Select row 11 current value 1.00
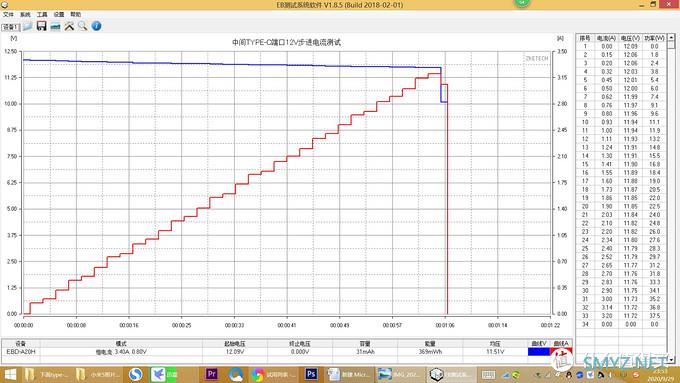This screenshot has height=383, width=680. [606, 131]
